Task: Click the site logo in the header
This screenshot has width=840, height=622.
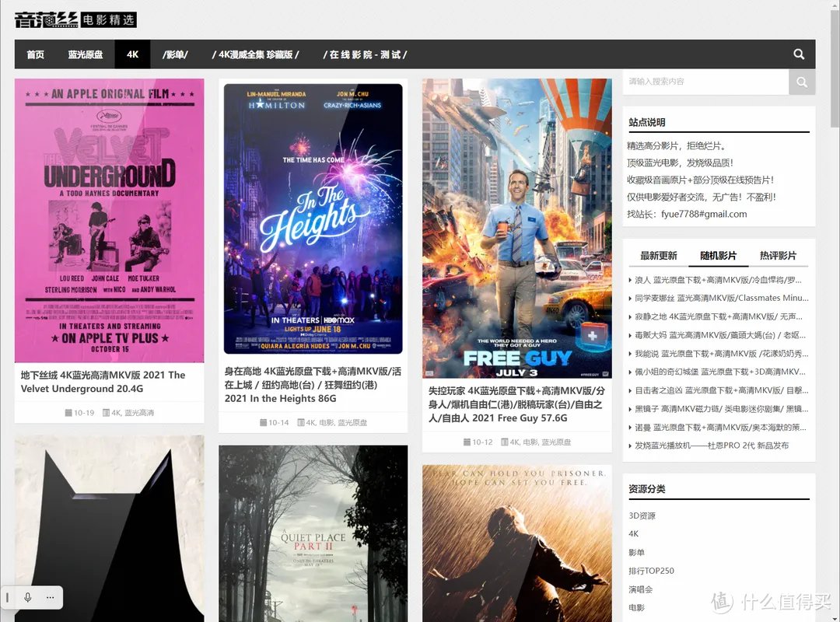Action: 75,19
